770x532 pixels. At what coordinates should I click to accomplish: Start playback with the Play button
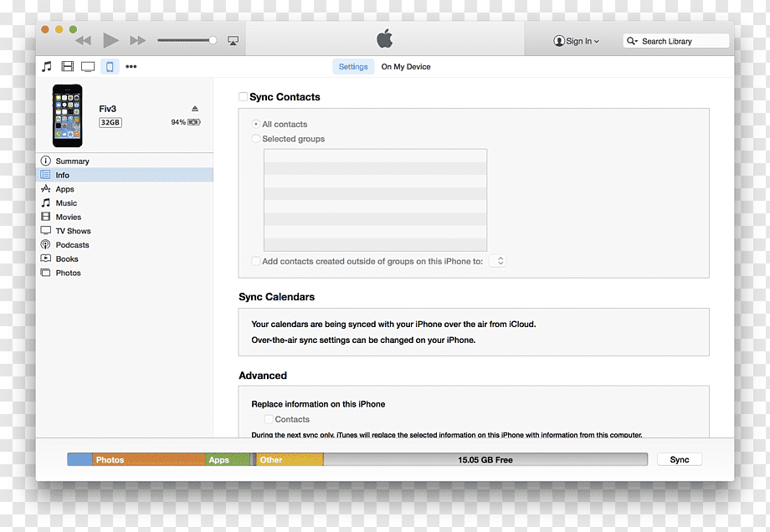(x=110, y=40)
